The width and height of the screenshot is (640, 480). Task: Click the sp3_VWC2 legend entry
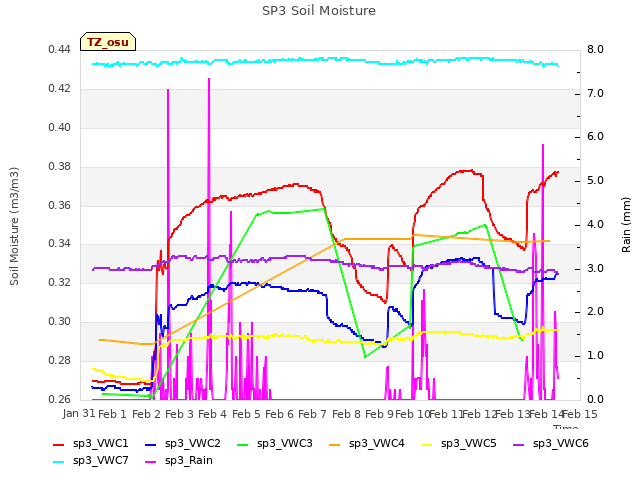[x=183, y=444]
